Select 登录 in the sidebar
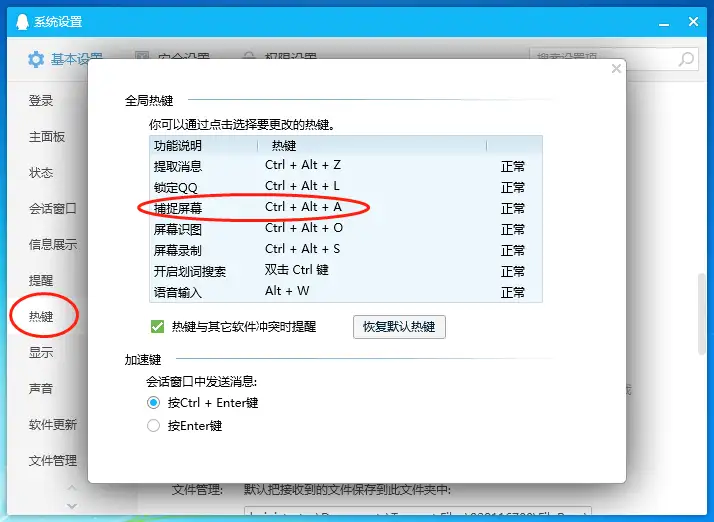The image size is (714, 522). click(x=41, y=101)
